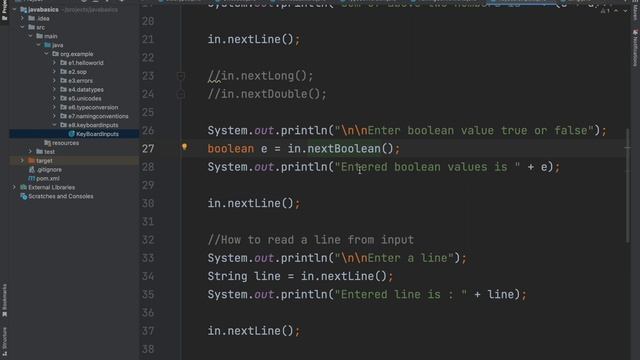Click in.nextLine(); on line 30
This screenshot has width=640, height=360.
[254, 203]
